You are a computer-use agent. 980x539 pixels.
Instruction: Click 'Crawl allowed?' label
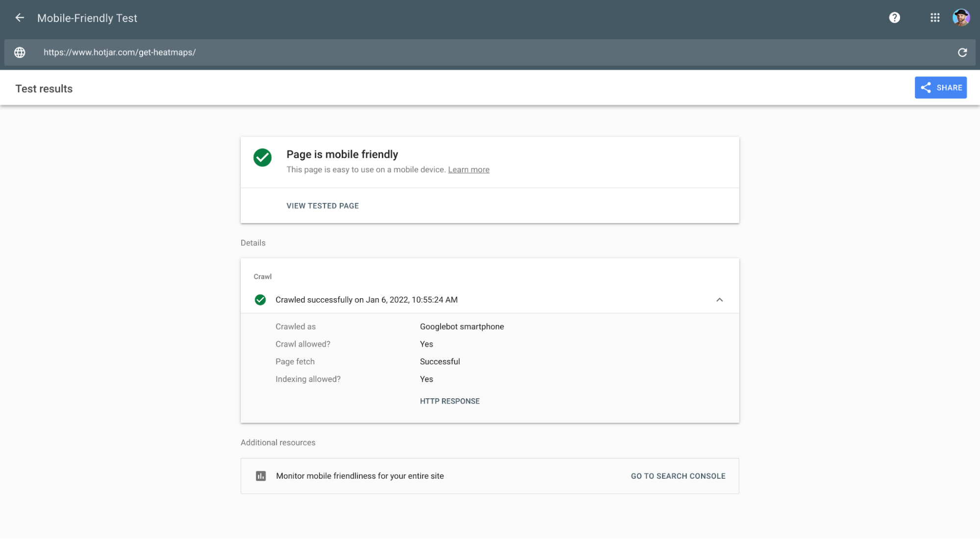(303, 344)
